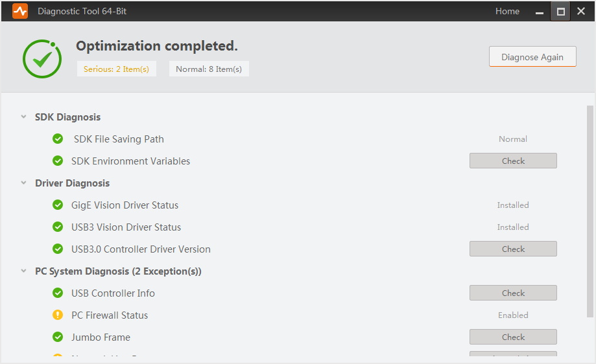Viewport: 596px width, 364px height.
Task: Filter by Serious: 2 Item(s) tab
Action: 116,69
